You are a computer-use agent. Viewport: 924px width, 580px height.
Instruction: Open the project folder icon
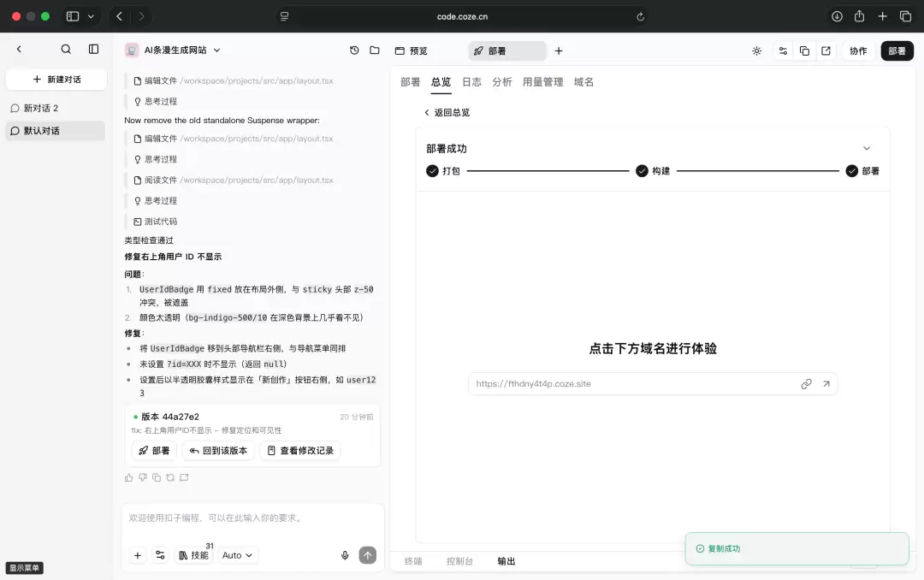click(x=374, y=50)
